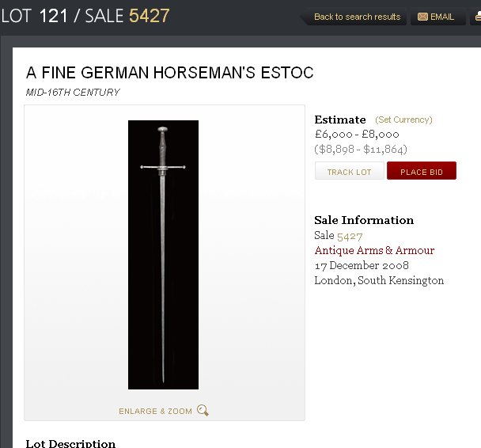
Task: Click the magnifying glass zoom icon
Action: point(203,410)
